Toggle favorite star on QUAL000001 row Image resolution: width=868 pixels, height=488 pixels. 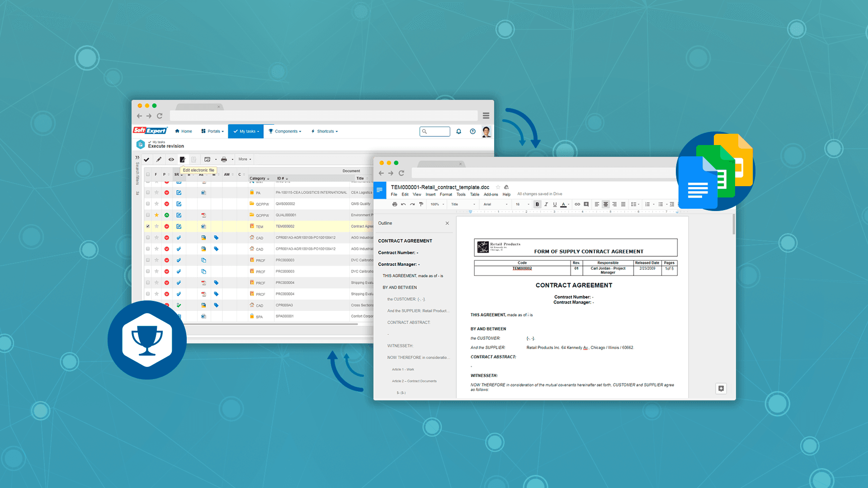click(156, 215)
